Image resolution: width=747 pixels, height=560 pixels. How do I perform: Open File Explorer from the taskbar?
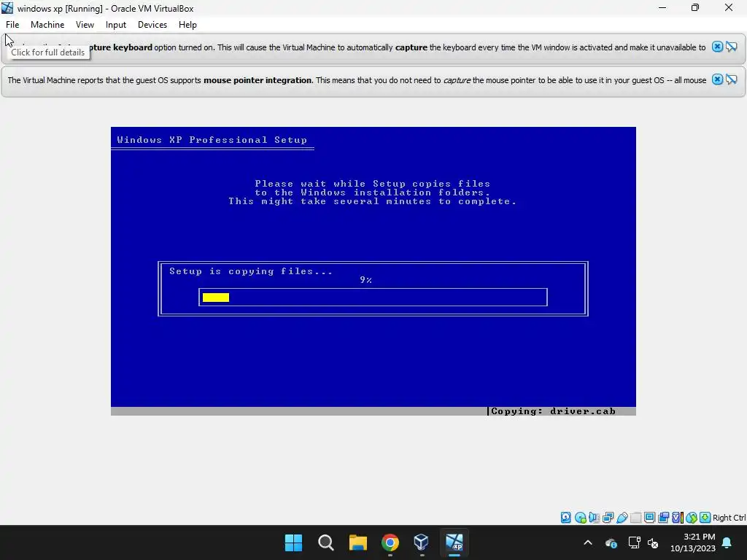pyautogui.click(x=357, y=542)
